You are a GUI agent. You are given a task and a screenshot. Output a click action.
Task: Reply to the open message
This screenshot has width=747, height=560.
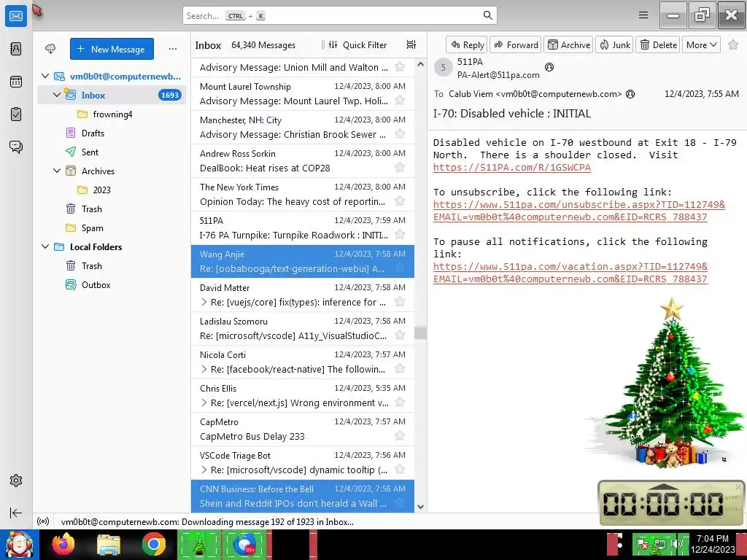[x=467, y=44]
